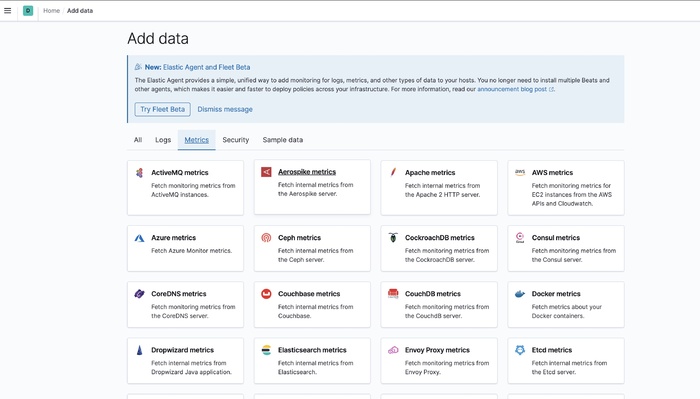700x399 pixels.
Task: Click the Aerospike logo icon
Action: click(x=266, y=172)
